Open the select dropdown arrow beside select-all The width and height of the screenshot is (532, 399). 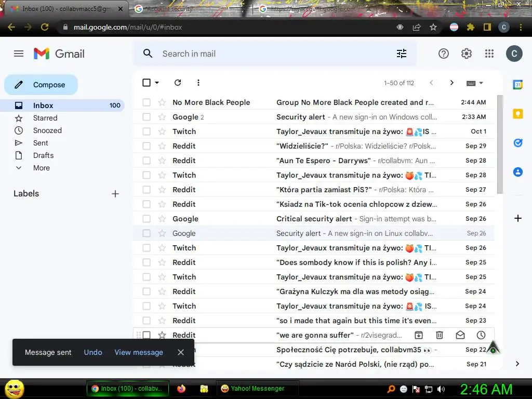click(157, 83)
